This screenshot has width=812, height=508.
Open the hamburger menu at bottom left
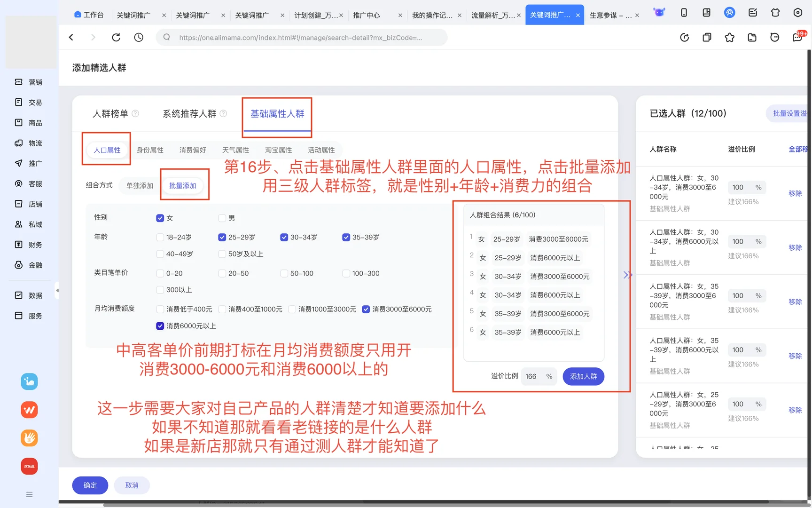(29, 494)
